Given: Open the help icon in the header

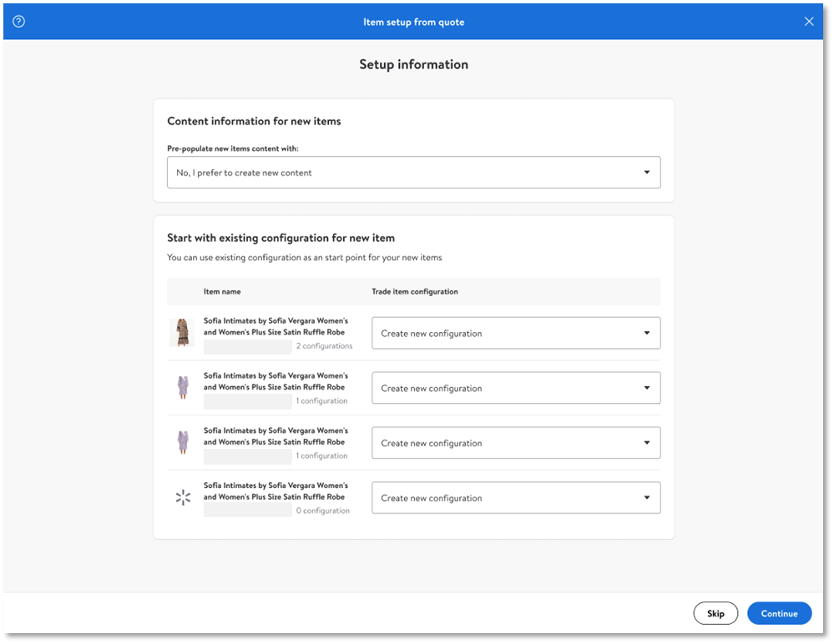Looking at the screenshot, I should click(18, 22).
